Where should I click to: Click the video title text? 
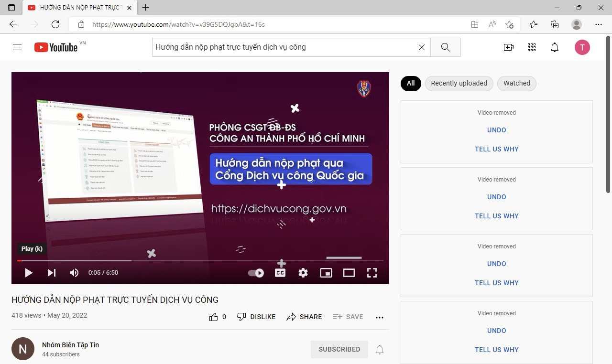click(x=115, y=300)
